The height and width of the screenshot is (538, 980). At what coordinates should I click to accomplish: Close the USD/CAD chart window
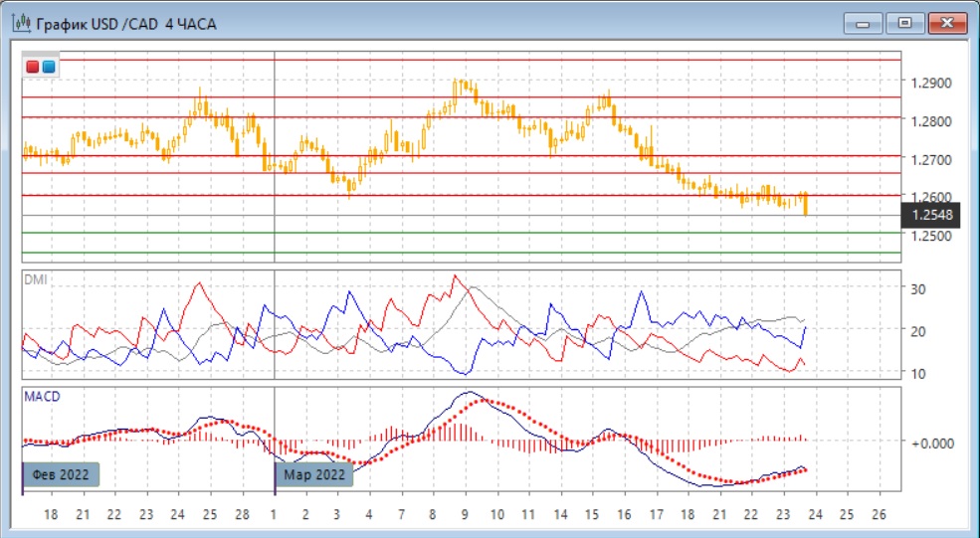pos(946,22)
